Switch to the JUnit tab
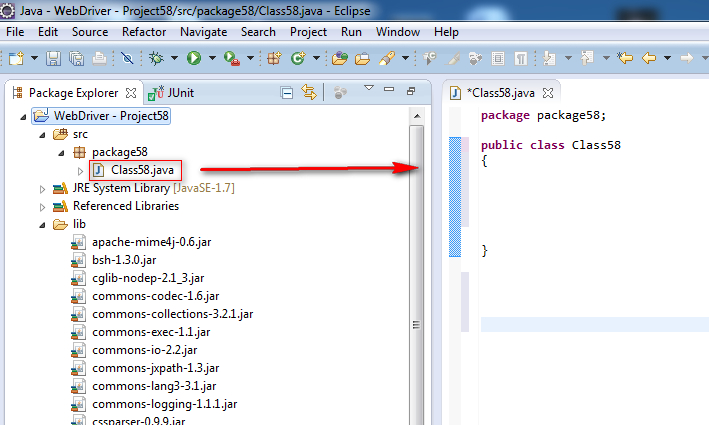 pyautogui.click(x=171, y=93)
